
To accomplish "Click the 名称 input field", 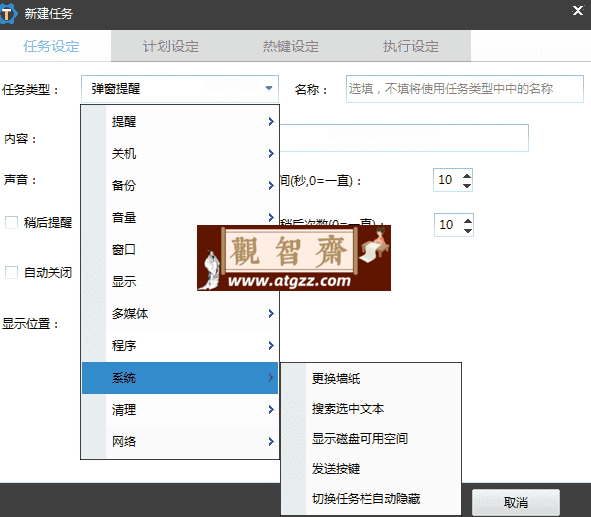I will [x=465, y=89].
